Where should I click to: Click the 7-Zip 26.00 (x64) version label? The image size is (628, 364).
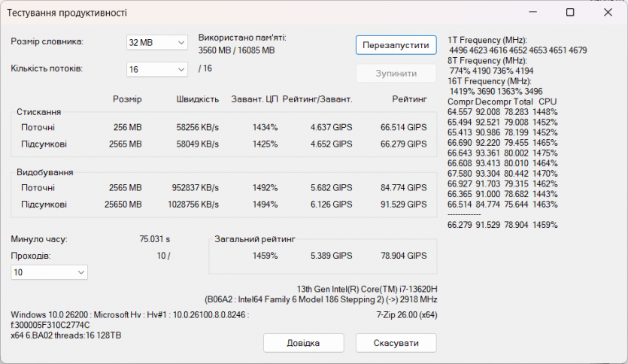[x=405, y=315]
